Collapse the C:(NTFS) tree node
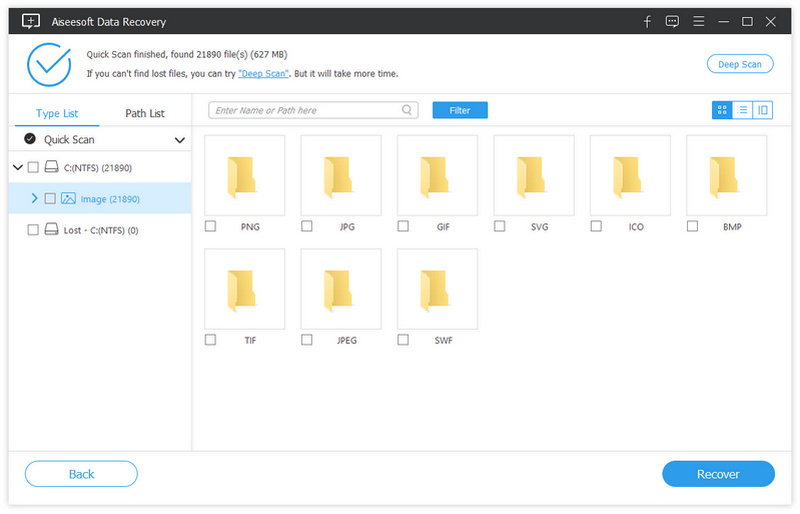The width and height of the screenshot is (800, 514). [17, 167]
